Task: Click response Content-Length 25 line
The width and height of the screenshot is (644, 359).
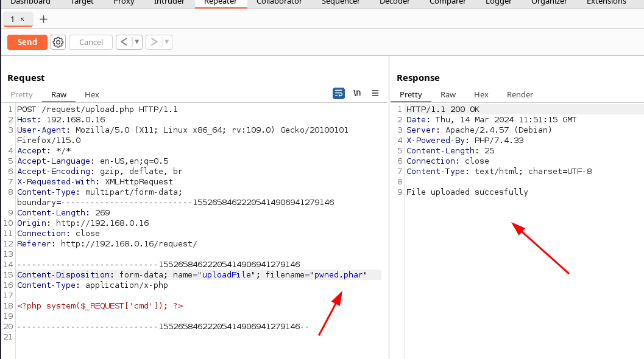Action: click(x=450, y=150)
